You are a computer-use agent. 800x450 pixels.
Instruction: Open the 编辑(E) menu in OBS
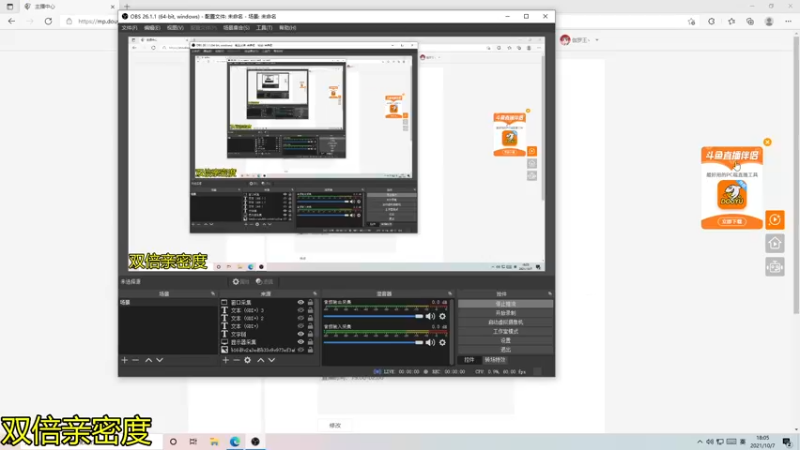click(x=152, y=28)
